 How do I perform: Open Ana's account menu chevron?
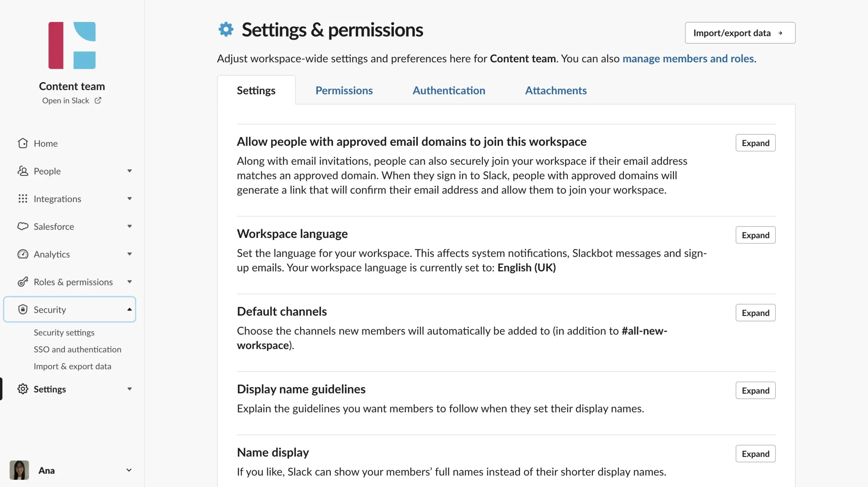129,470
